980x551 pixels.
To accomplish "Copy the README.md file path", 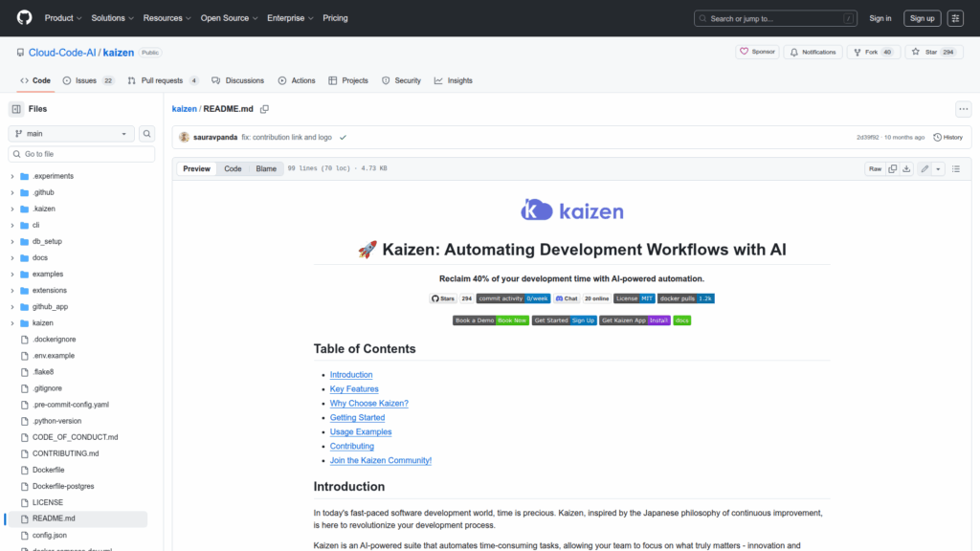I will (264, 109).
